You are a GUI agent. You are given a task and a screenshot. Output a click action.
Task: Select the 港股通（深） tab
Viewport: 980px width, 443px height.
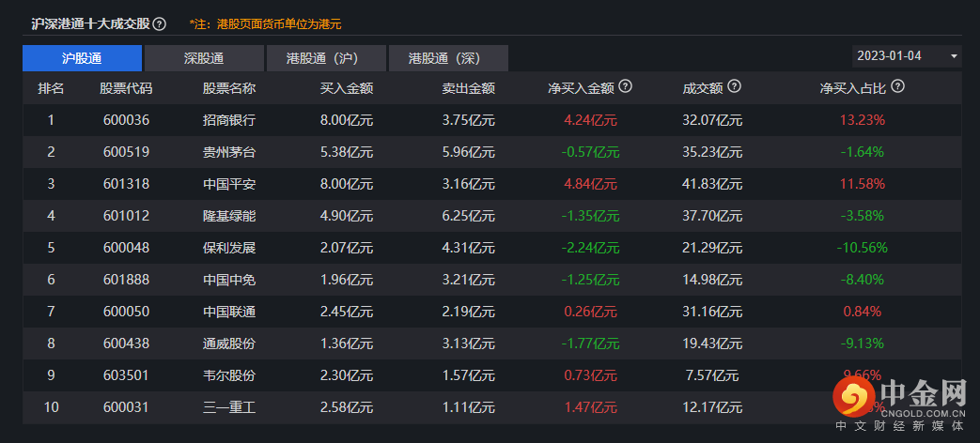448,58
